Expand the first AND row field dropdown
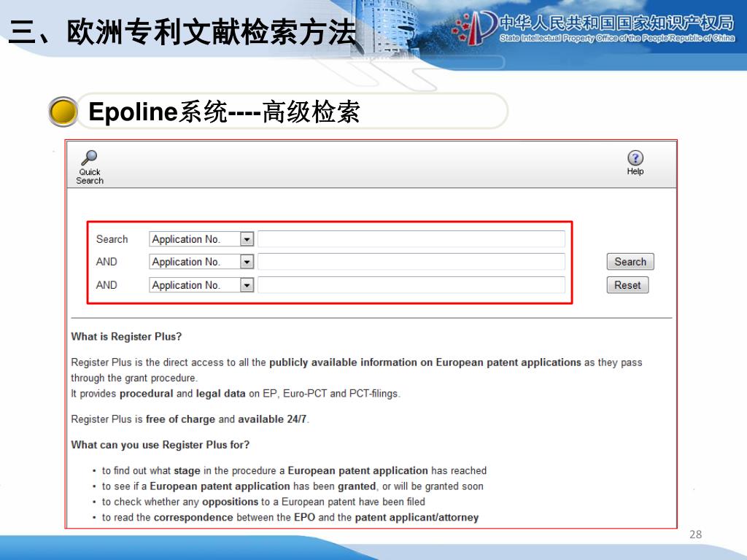The image size is (747, 560). click(x=247, y=262)
